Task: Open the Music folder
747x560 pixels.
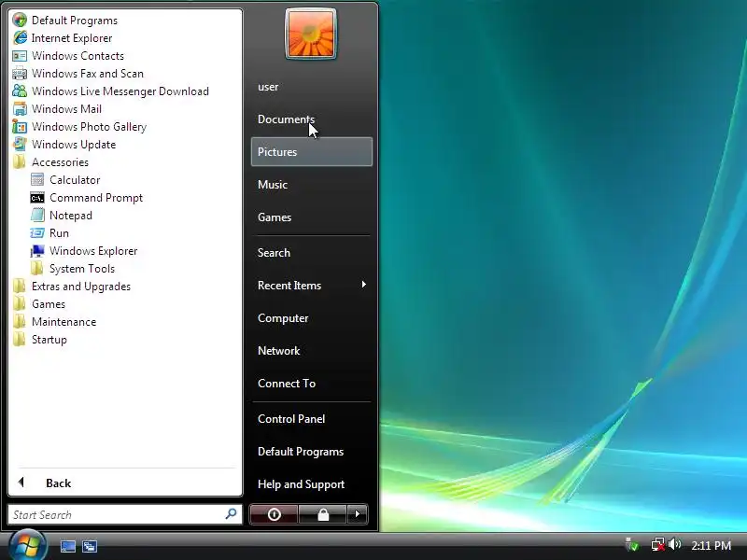Action: [x=312, y=184]
